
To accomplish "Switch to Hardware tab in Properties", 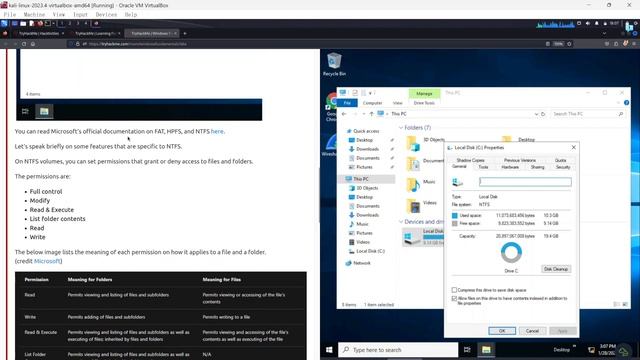I will click(510, 167).
